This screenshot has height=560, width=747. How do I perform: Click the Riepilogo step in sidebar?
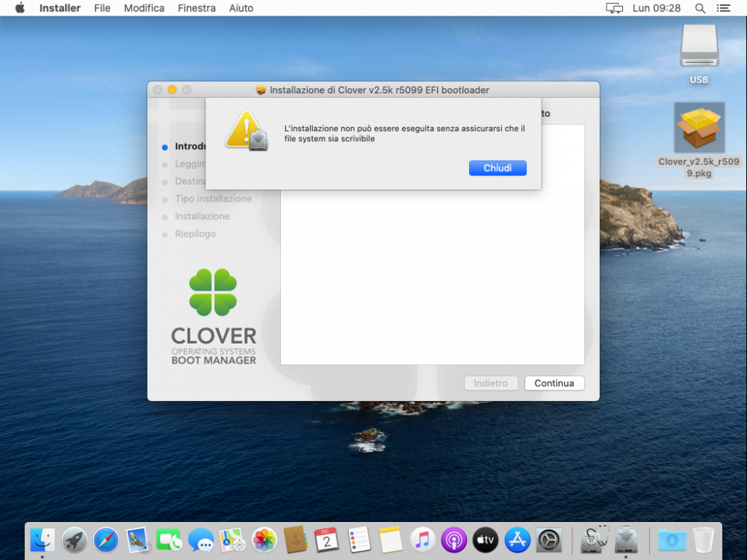(195, 234)
